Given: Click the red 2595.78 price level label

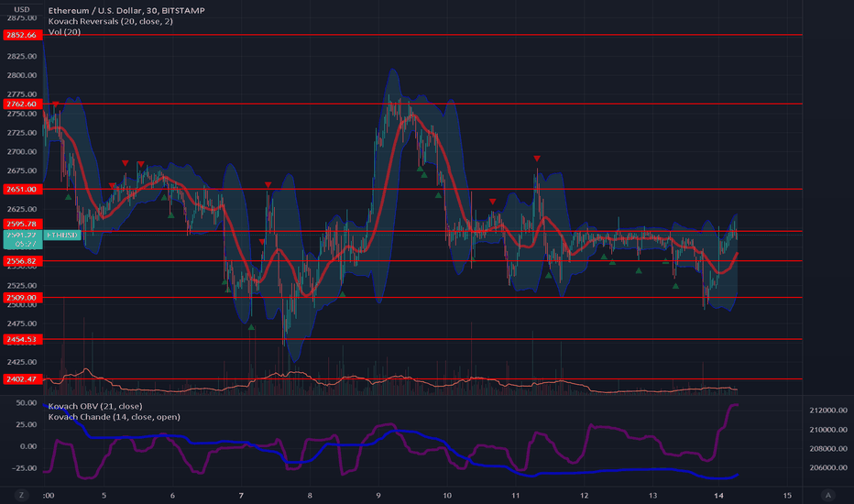Looking at the screenshot, I should tap(22, 224).
